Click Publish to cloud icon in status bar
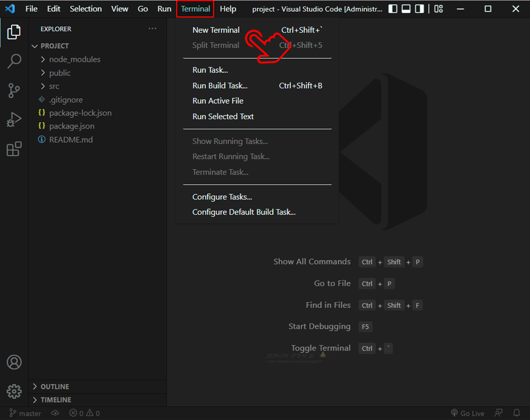This screenshot has width=530, height=420. pyautogui.click(x=55, y=413)
